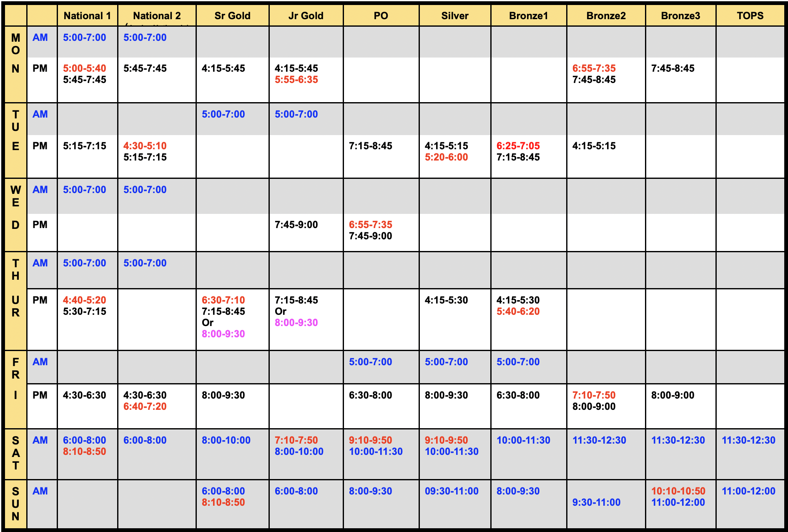
Task: Select the THUR day label cell
Action: (x=15, y=288)
